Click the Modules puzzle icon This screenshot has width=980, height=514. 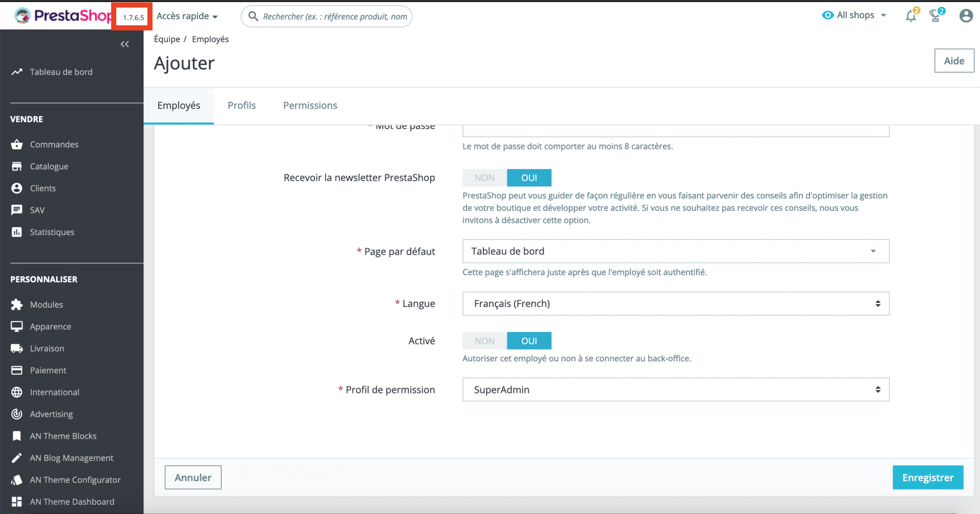click(x=17, y=305)
